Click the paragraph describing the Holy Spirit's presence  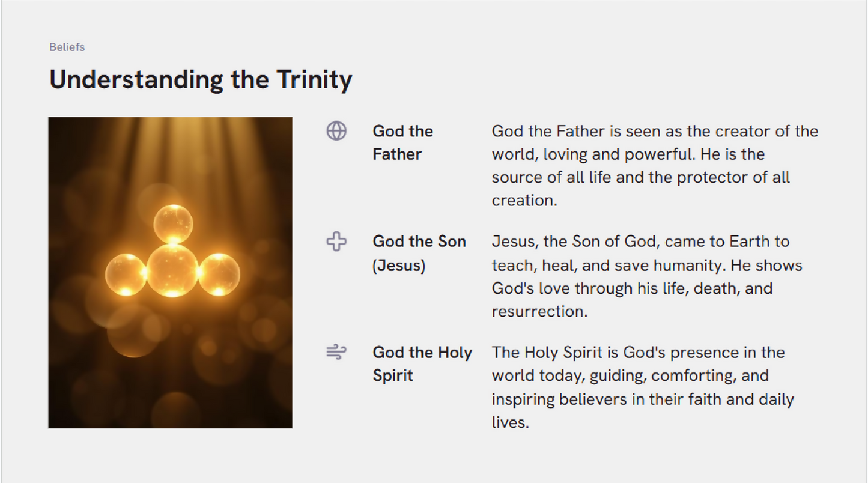click(643, 387)
